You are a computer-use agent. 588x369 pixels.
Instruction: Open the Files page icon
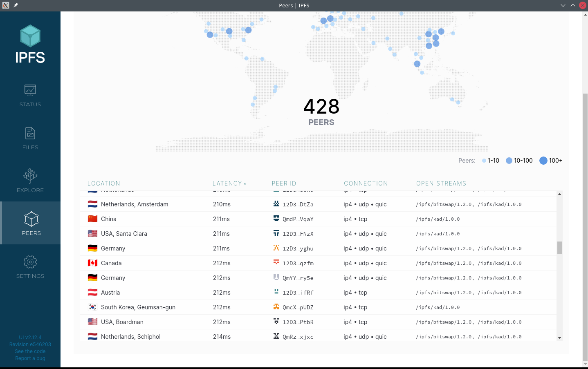pyautogui.click(x=30, y=133)
